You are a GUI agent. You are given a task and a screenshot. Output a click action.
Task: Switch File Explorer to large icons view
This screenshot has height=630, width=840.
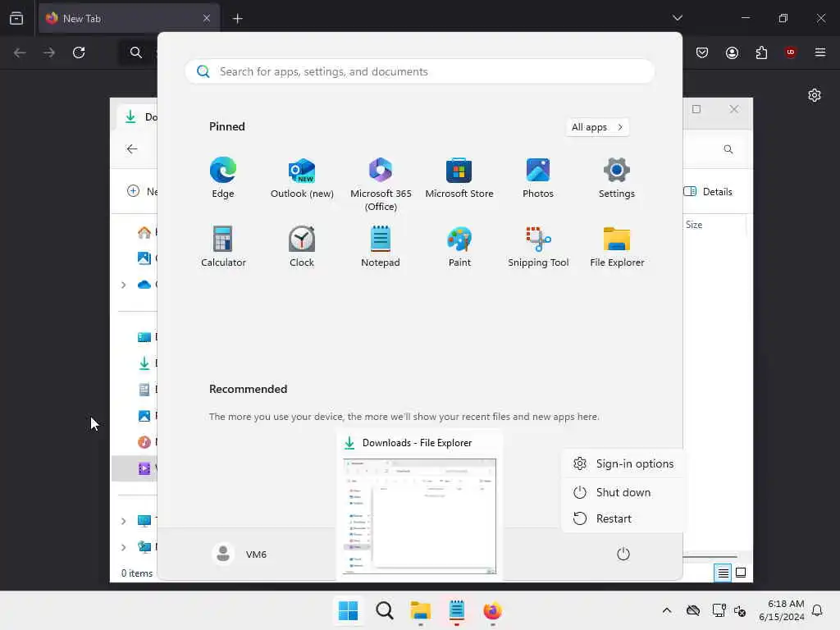click(x=741, y=573)
